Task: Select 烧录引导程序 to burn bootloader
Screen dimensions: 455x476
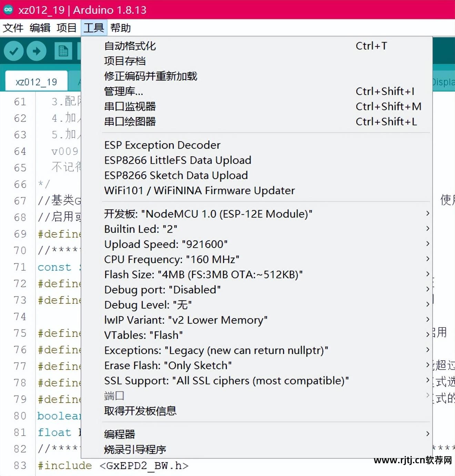Action: tap(134, 449)
